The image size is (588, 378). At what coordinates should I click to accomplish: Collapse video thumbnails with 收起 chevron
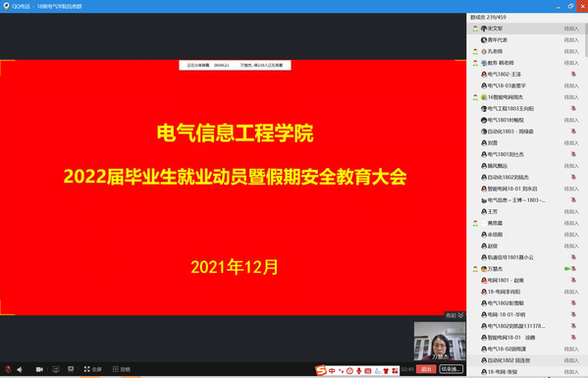[x=454, y=315]
